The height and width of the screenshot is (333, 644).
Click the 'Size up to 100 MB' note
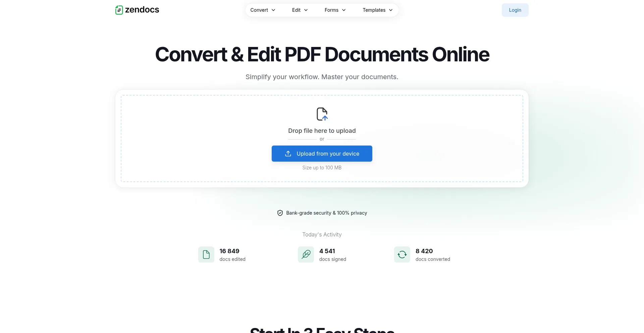click(x=322, y=168)
